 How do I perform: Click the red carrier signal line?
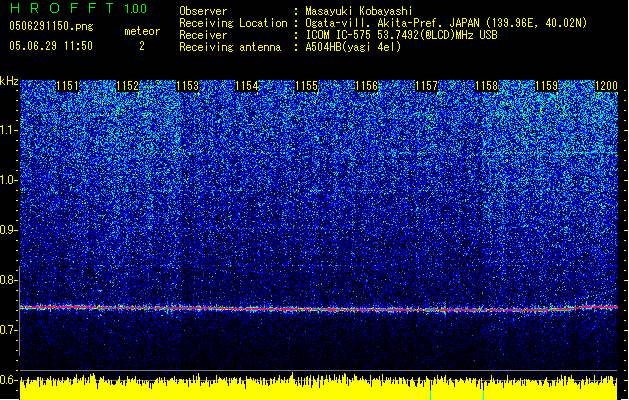click(319, 309)
